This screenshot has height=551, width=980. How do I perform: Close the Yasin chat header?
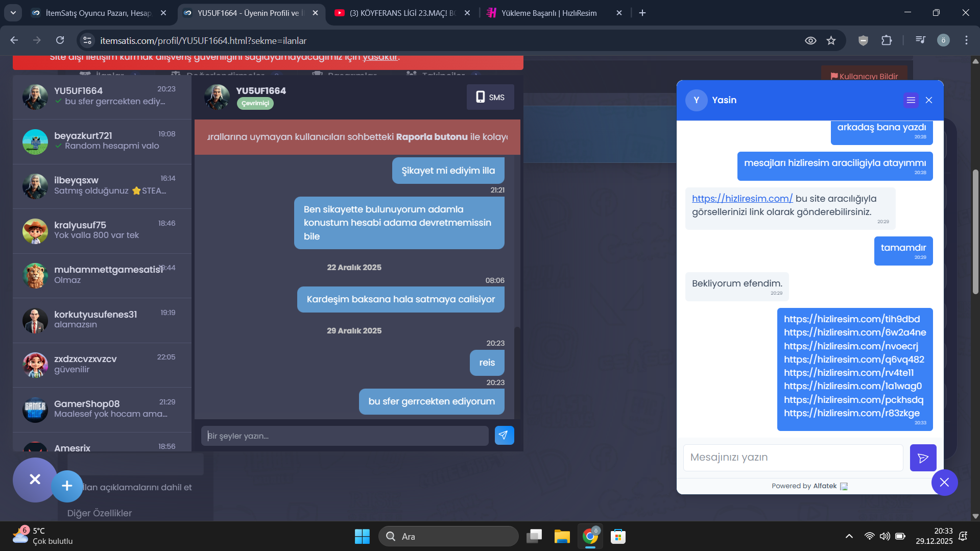(x=929, y=100)
